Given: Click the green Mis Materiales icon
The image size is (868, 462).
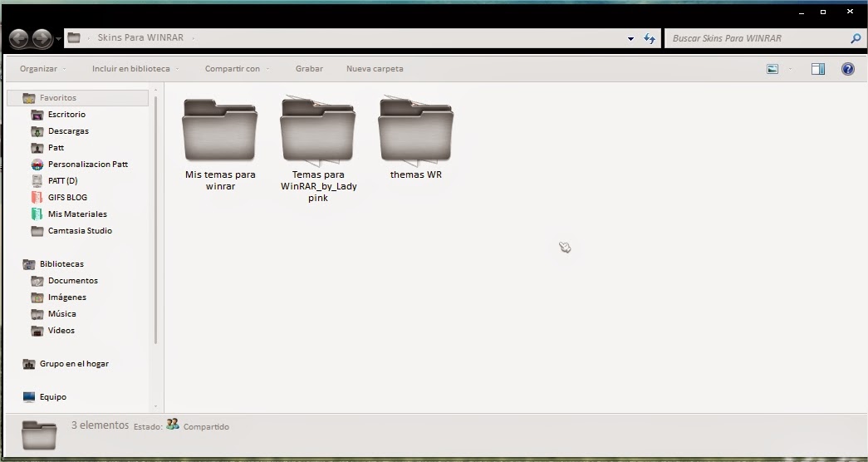Looking at the screenshot, I should [x=37, y=214].
